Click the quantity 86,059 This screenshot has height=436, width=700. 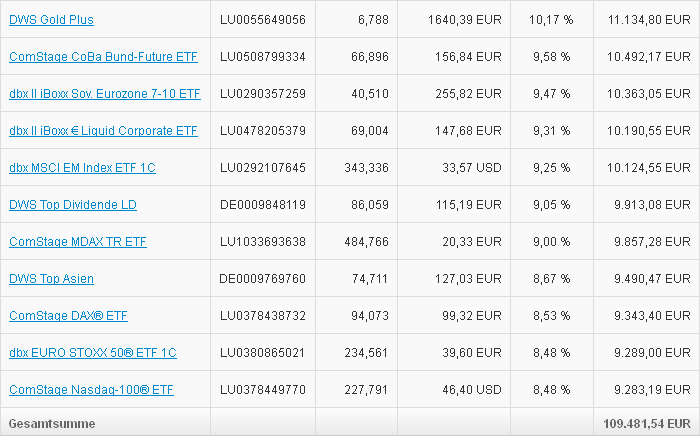click(x=370, y=205)
